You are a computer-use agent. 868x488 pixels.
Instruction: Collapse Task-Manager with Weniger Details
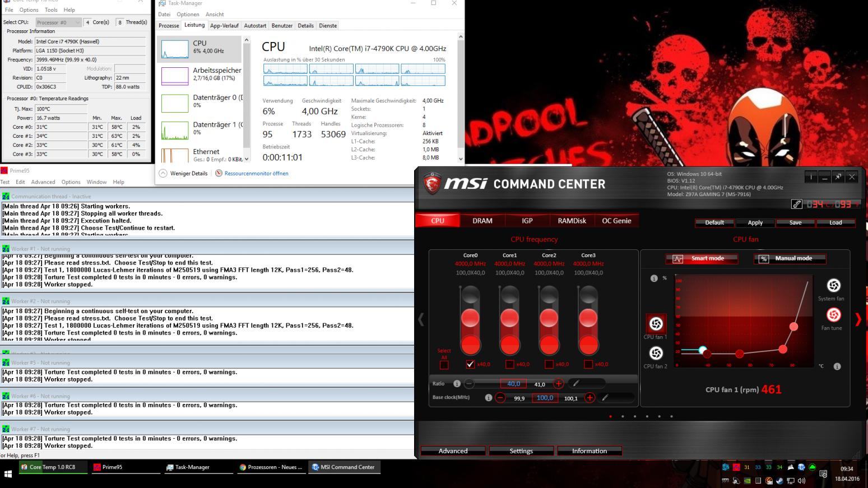[x=183, y=173]
